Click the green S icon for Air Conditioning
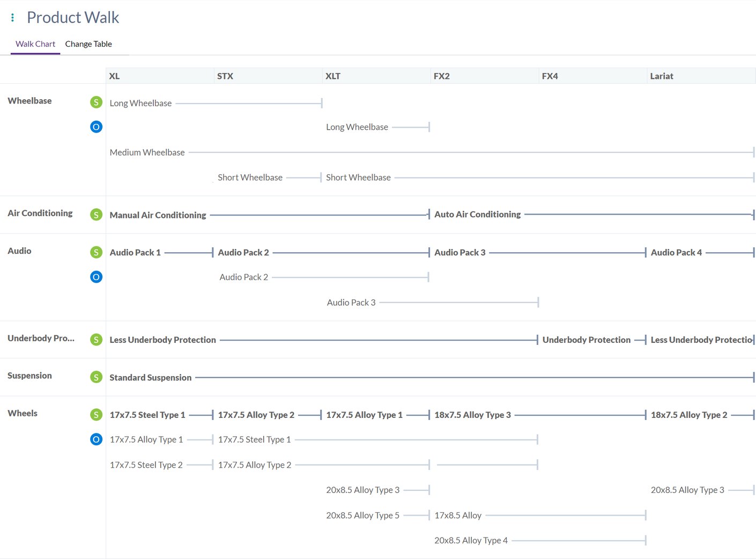This screenshot has width=756, height=559. 96,215
